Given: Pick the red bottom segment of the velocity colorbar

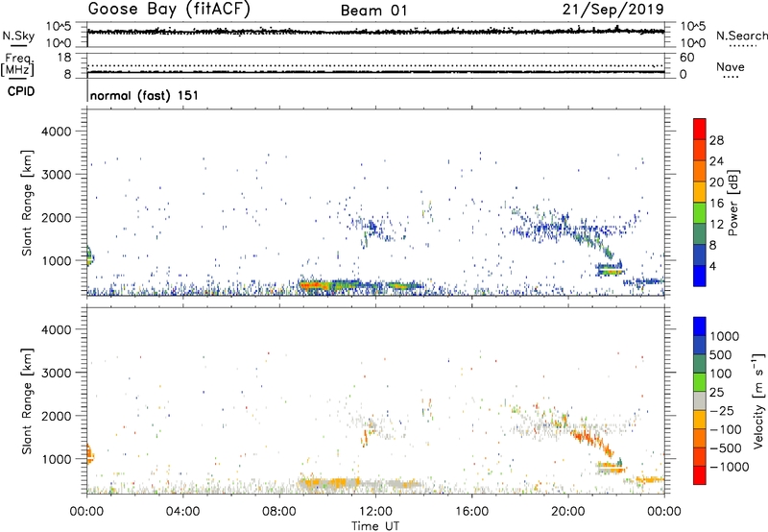Looking at the screenshot, I should 700,475.
